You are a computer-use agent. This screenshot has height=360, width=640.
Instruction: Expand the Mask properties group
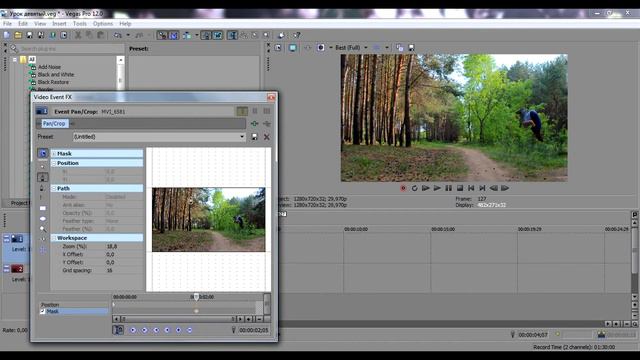[x=54, y=153]
